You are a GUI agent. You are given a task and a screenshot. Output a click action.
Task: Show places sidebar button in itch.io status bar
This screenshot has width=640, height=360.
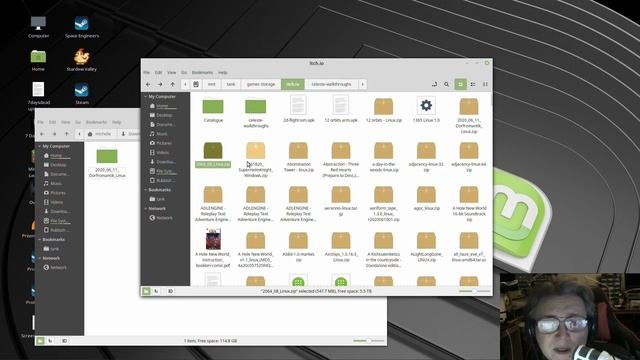(x=146, y=291)
